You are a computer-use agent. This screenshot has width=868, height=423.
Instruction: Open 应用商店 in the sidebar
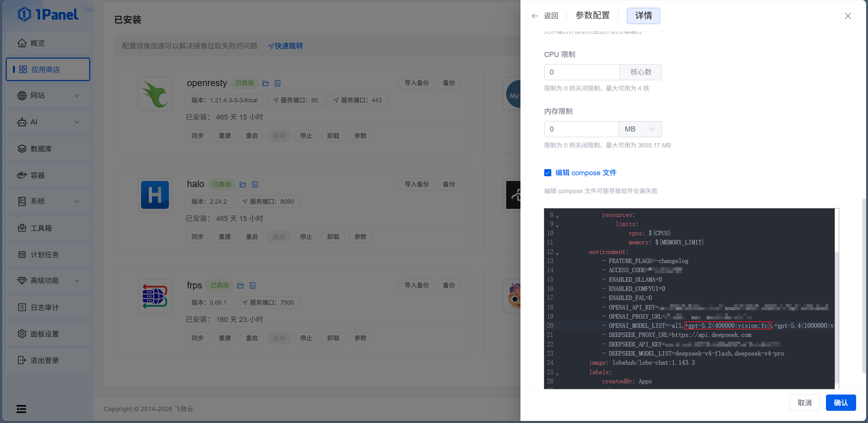(48, 69)
